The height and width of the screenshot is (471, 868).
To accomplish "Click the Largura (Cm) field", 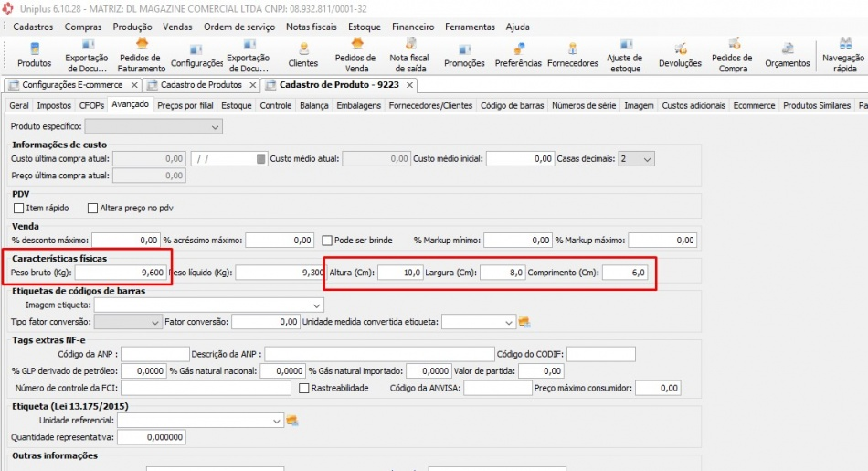I will click(x=503, y=273).
